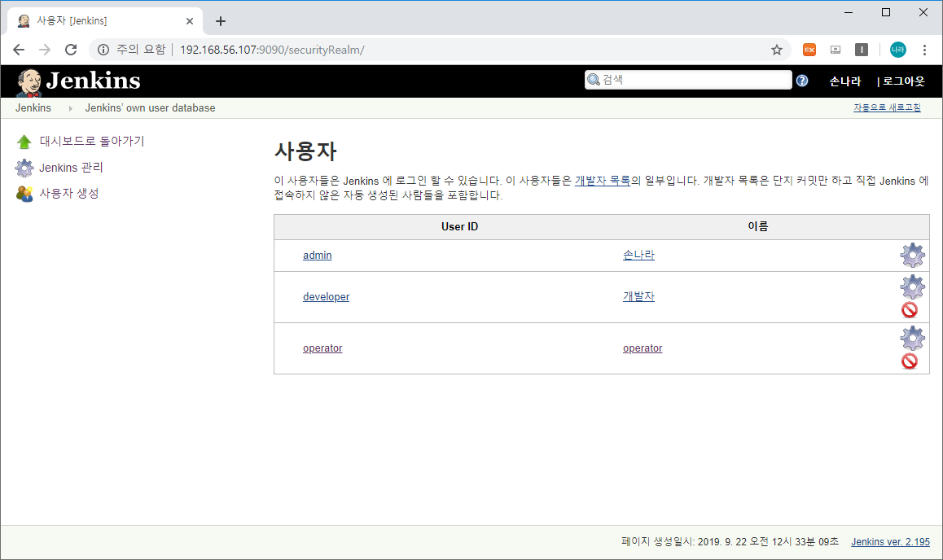The image size is (943, 560).
Task: Click the Jenkins breadcrumb item
Action: [x=33, y=108]
